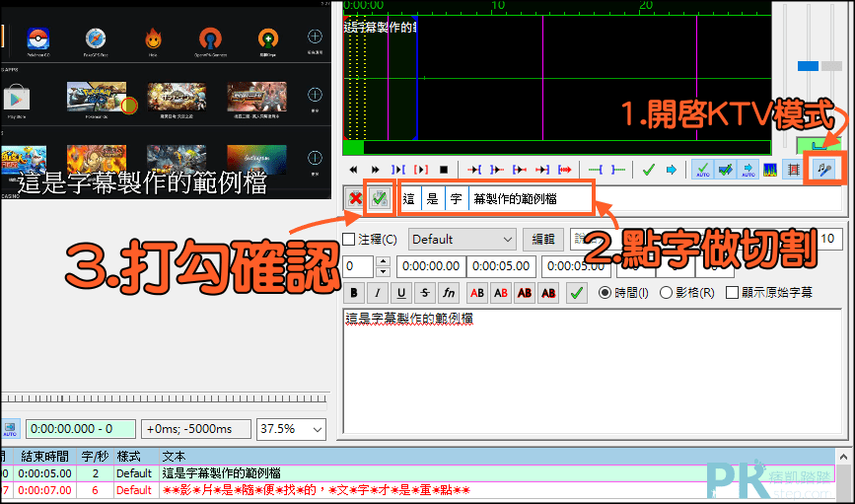Image resolution: width=855 pixels, height=504 pixels.
Task: Click the green audio scrollbar below the waveform
Action: click(x=557, y=147)
